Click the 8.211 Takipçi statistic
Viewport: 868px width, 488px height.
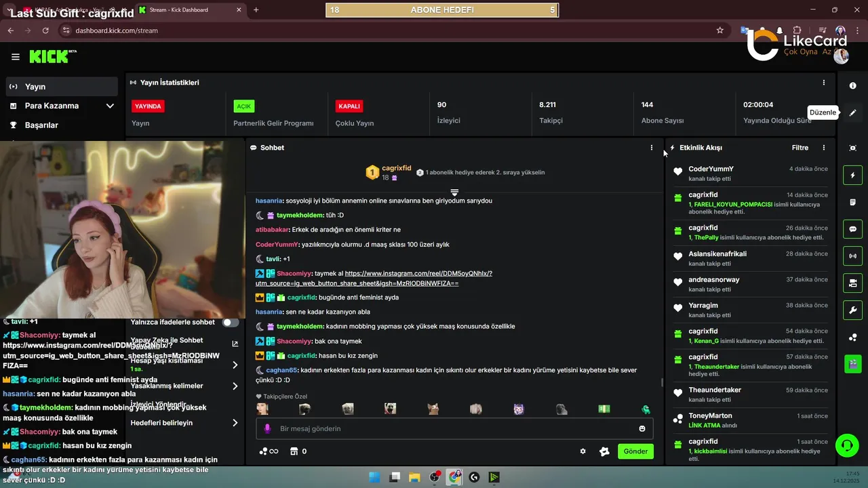pyautogui.click(x=551, y=113)
